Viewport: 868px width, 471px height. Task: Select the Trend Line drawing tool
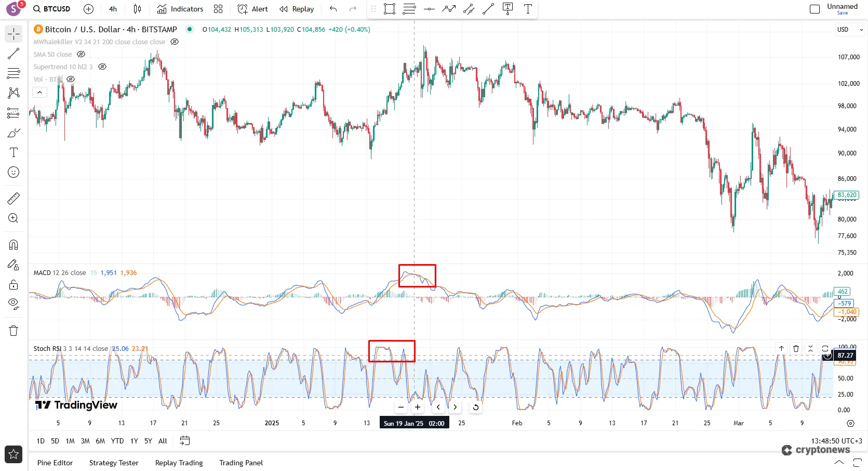pos(13,54)
